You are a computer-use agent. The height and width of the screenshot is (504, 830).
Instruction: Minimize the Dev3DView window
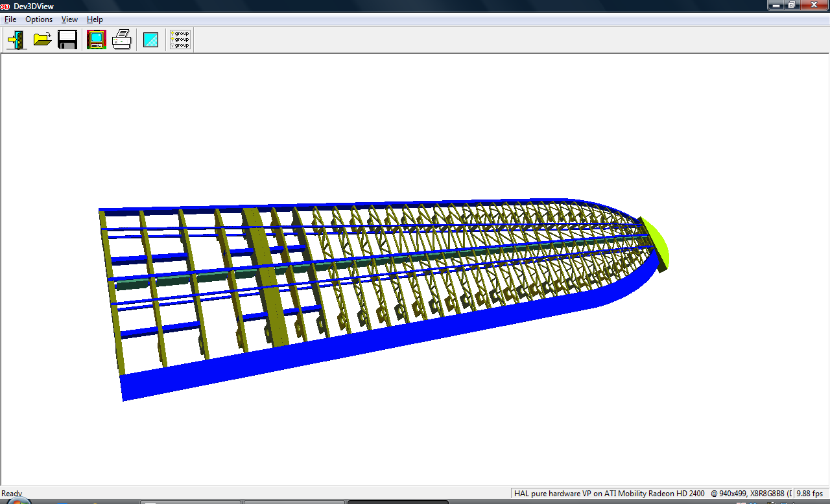[x=776, y=5]
